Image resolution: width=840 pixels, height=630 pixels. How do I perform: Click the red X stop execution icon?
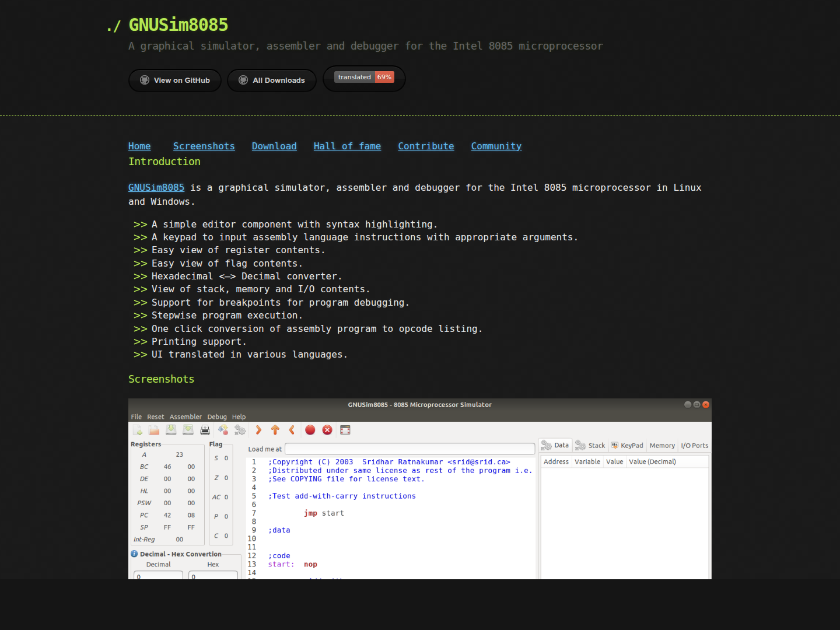[327, 430]
